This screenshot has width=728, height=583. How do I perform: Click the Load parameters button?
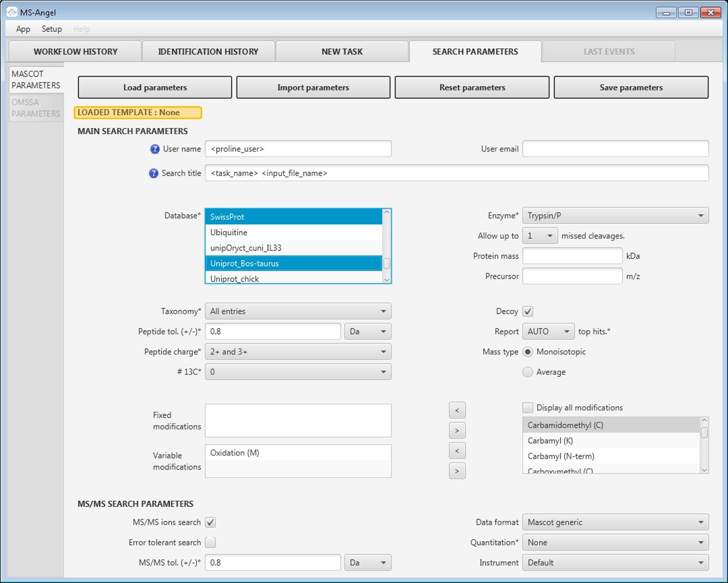(155, 88)
